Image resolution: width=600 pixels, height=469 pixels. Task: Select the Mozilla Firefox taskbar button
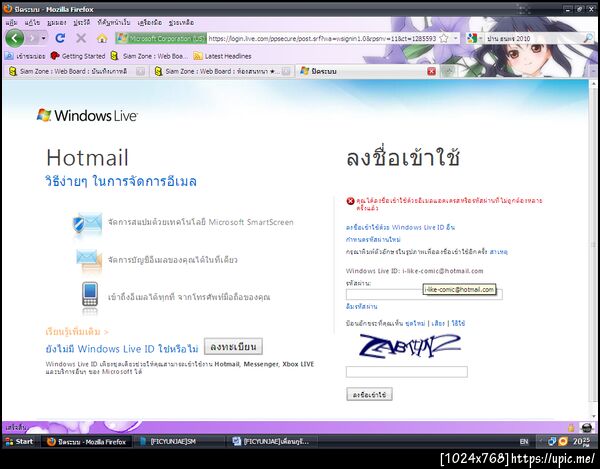[86, 442]
